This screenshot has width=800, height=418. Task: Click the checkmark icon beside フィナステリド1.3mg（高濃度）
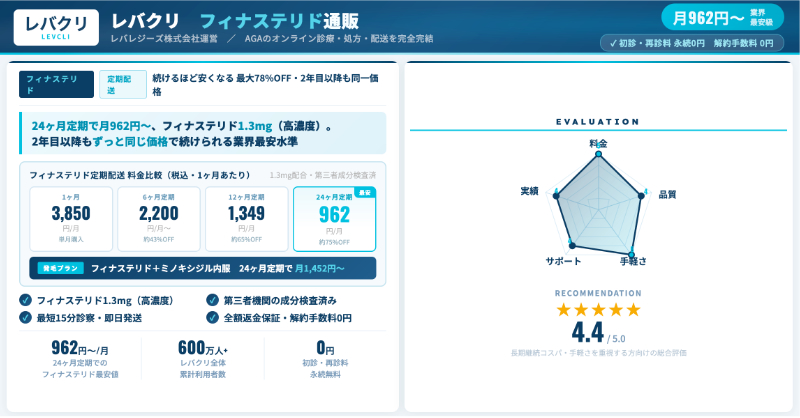tap(25, 300)
